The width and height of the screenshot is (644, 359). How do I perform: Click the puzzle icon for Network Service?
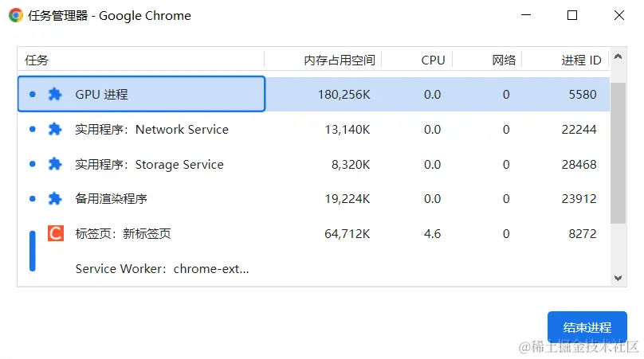pyautogui.click(x=54, y=129)
